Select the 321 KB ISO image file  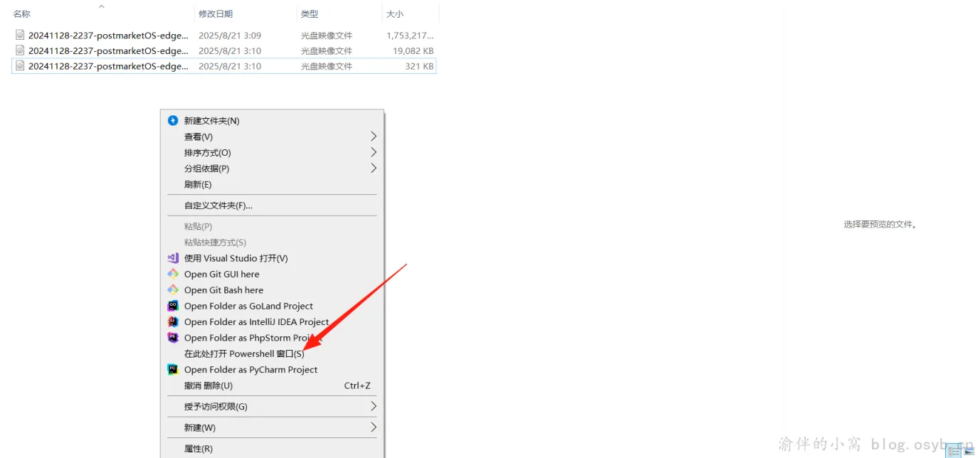(107, 65)
